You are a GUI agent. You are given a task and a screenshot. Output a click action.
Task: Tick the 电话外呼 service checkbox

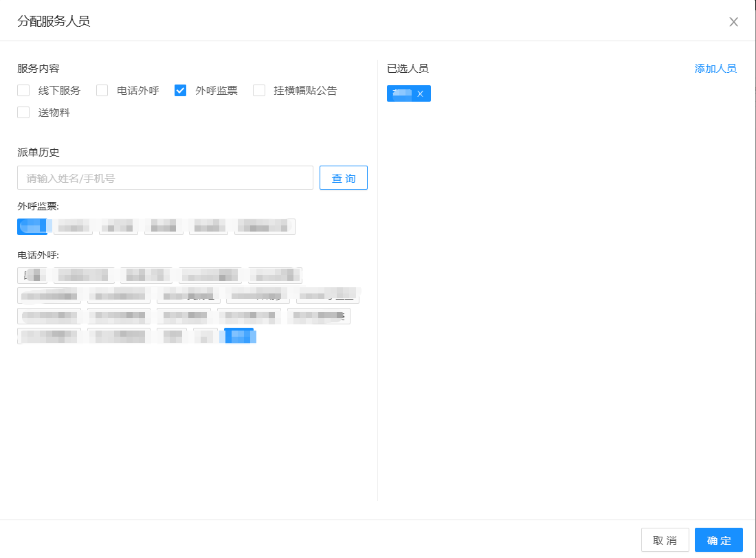click(102, 90)
